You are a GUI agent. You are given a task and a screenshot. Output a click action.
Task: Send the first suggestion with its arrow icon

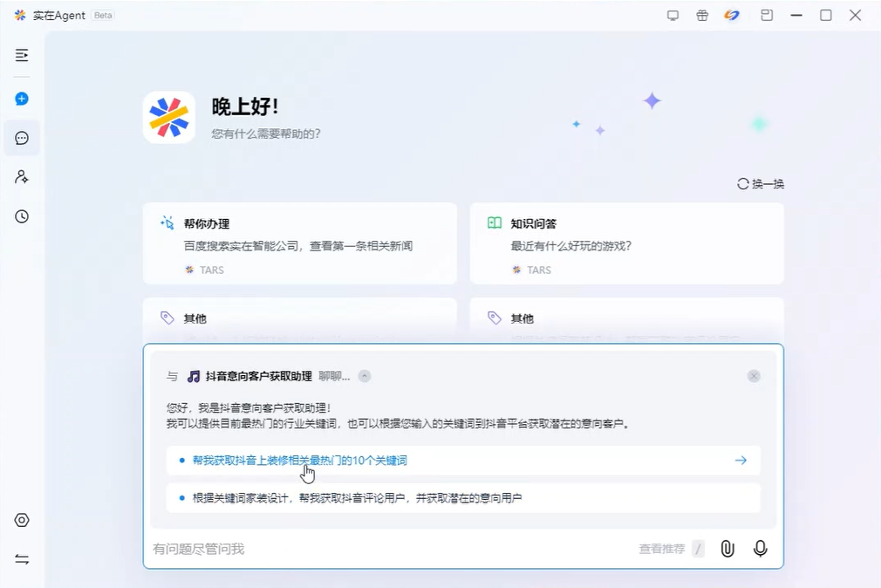(x=741, y=459)
